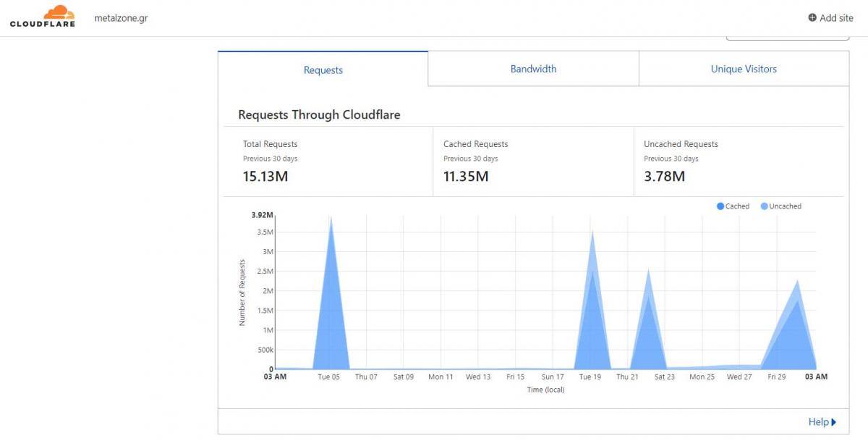Click the Wed 13 axis label
This screenshot has height=441, width=868.
point(478,377)
